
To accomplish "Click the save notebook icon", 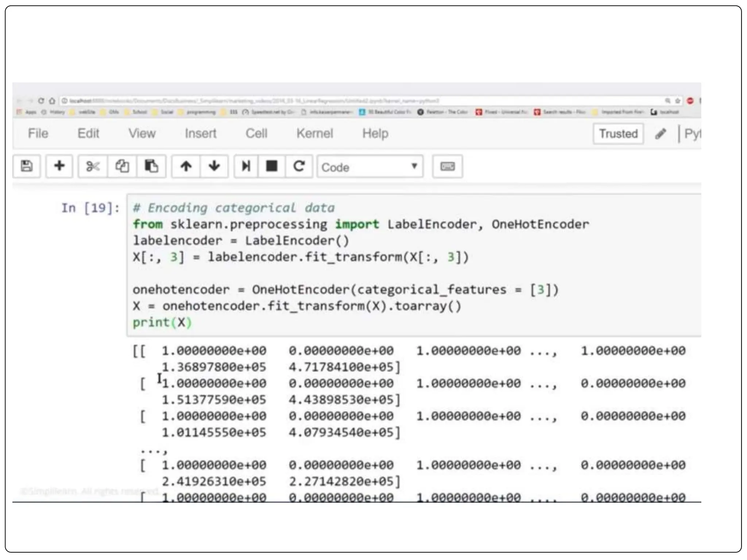I will pos(27,166).
